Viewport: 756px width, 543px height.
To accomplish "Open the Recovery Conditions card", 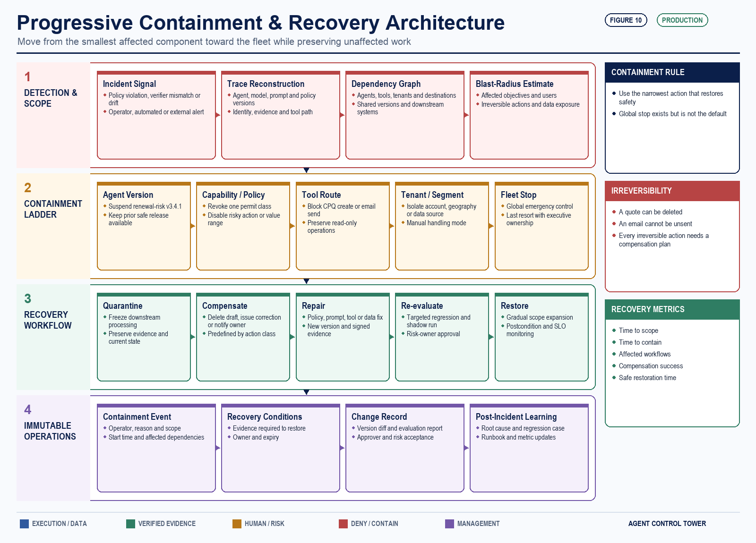I will click(x=281, y=448).
